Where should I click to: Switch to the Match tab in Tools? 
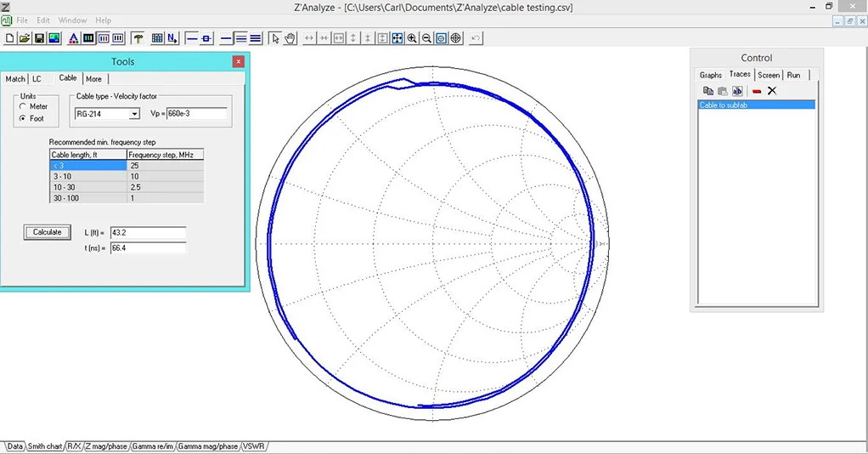tap(15, 79)
